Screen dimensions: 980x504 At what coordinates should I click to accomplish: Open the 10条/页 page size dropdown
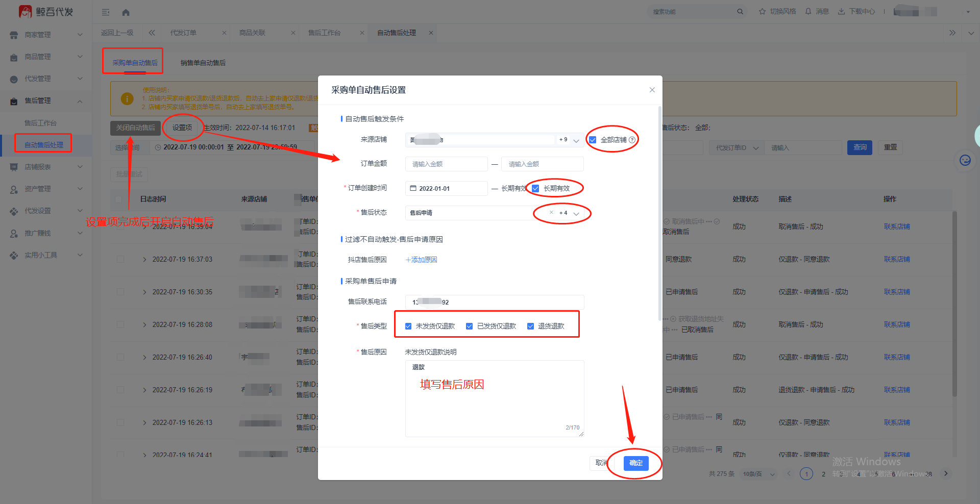tap(758, 474)
